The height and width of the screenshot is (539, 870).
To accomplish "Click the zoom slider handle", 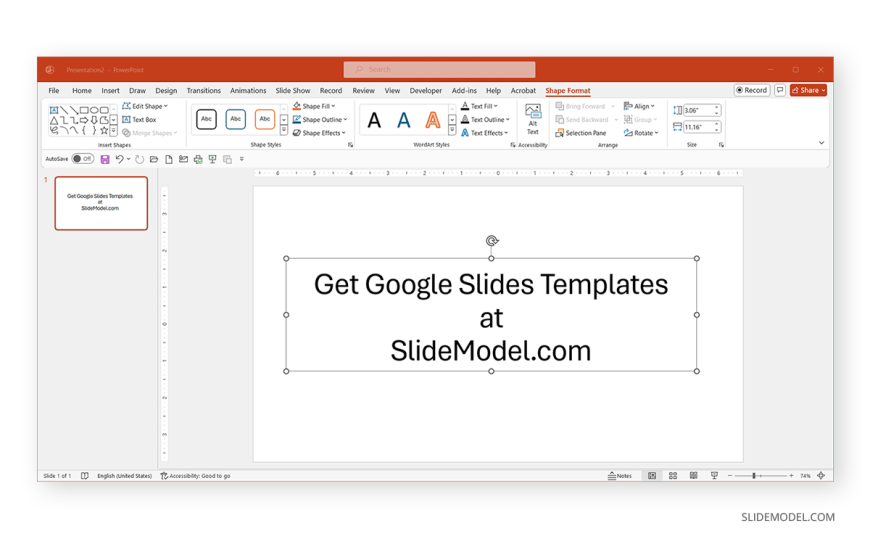I will [x=754, y=476].
